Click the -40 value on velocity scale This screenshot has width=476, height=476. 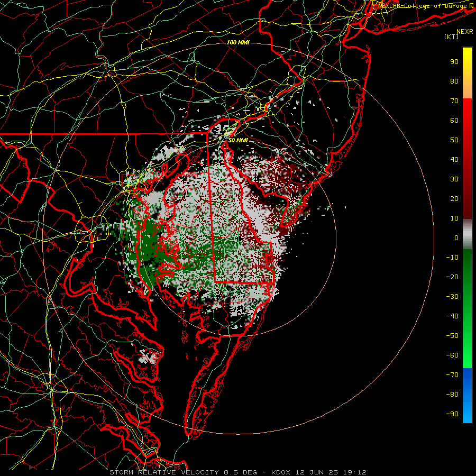[x=452, y=316]
